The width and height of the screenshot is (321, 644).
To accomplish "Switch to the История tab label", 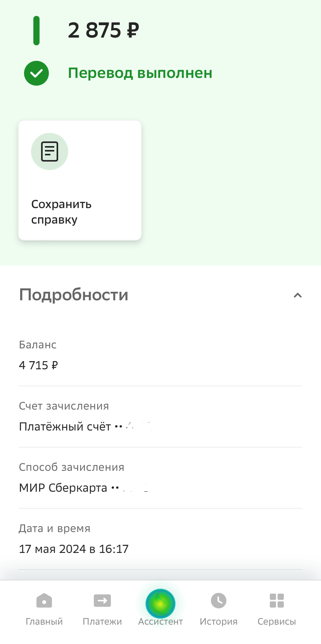I will pos(219,622).
